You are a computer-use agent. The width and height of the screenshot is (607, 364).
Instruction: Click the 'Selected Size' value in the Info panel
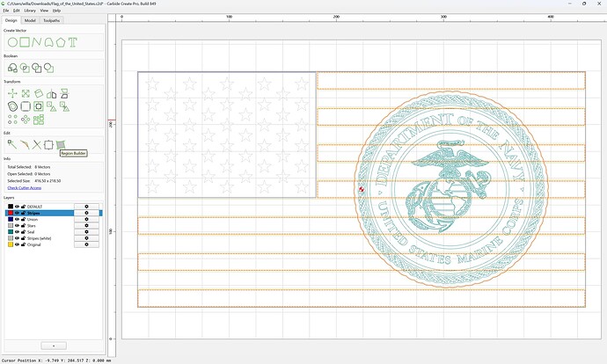48,180
